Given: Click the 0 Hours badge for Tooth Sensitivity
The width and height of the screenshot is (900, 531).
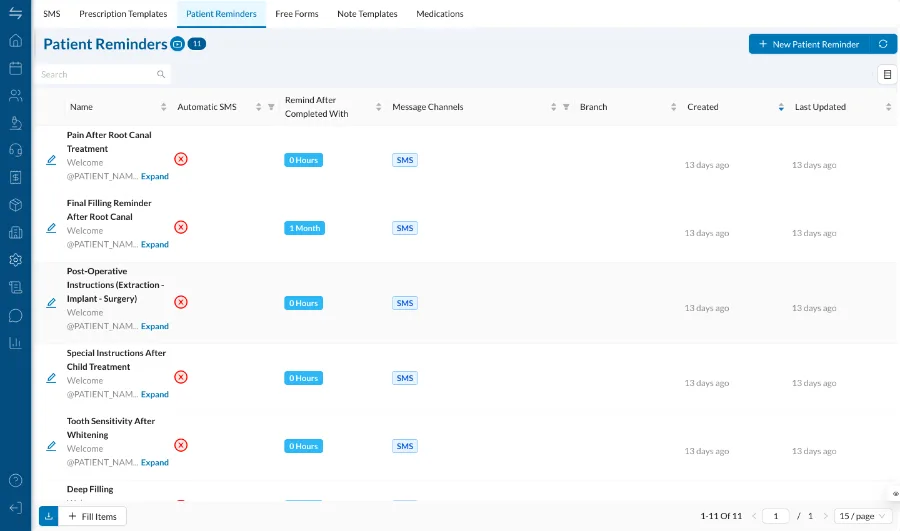Looking at the screenshot, I should pos(303,446).
